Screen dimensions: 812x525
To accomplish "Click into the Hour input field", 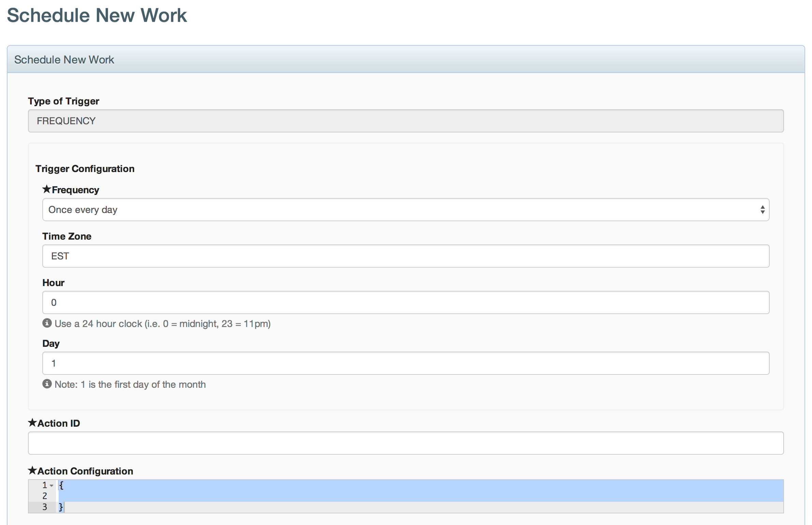I will 405,302.
